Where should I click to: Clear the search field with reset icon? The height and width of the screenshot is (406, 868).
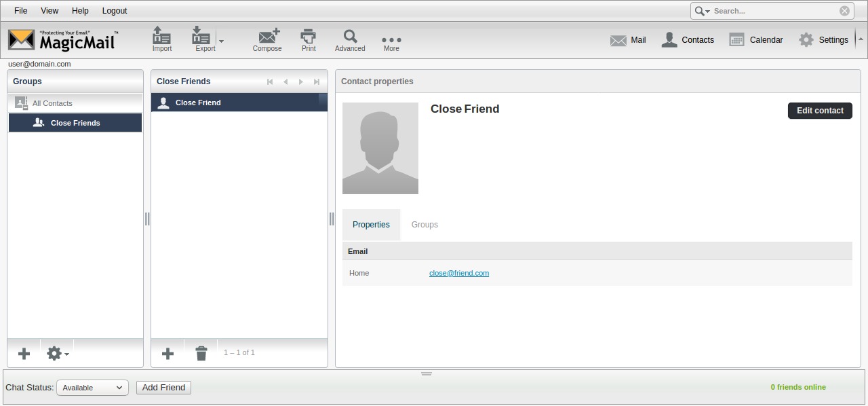844,11
